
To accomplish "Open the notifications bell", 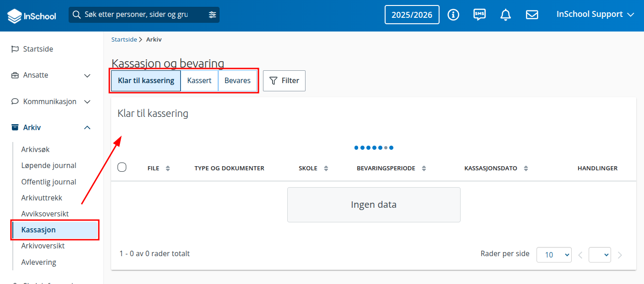I will coord(505,15).
